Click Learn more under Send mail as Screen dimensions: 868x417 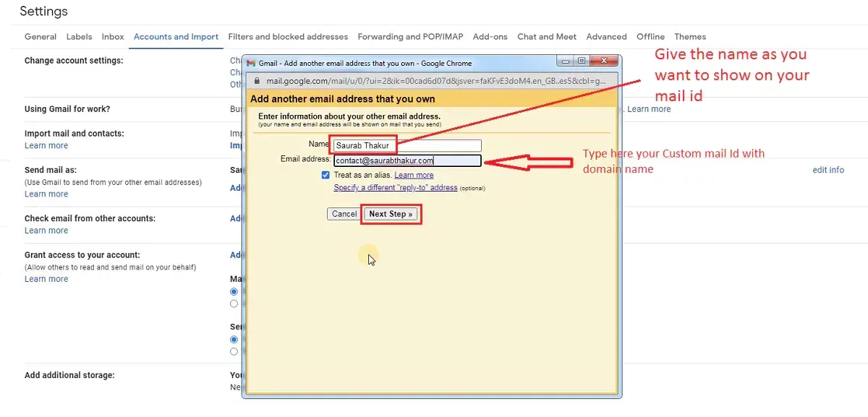[46, 194]
